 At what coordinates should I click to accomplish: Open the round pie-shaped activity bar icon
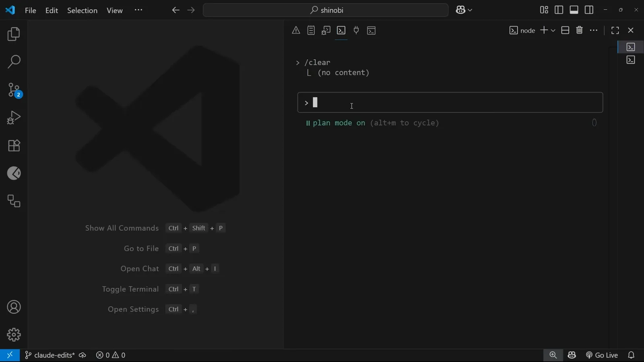point(14,173)
